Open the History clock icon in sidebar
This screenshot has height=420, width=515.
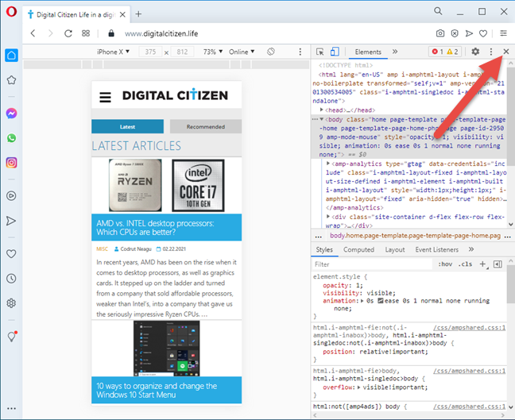(12, 278)
